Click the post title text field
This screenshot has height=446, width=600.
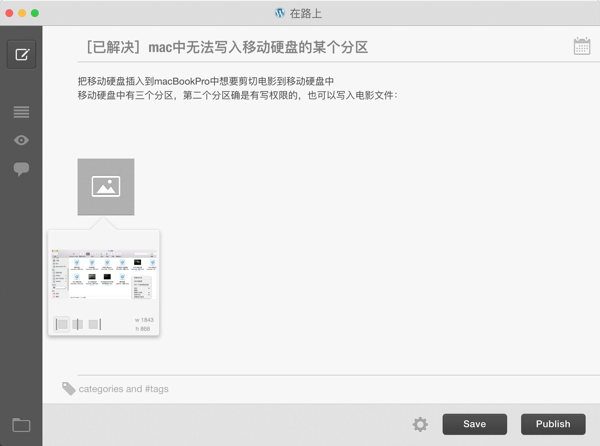pos(227,47)
